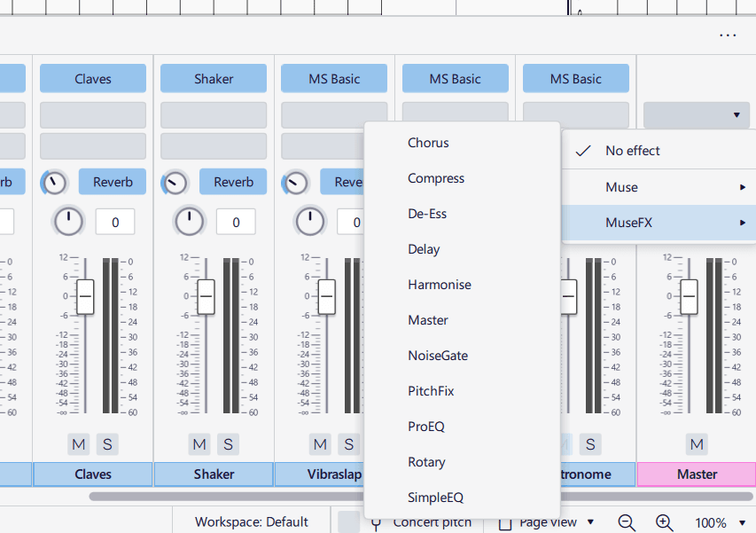Click Shaker pan knob
756x533 pixels.
(189, 222)
